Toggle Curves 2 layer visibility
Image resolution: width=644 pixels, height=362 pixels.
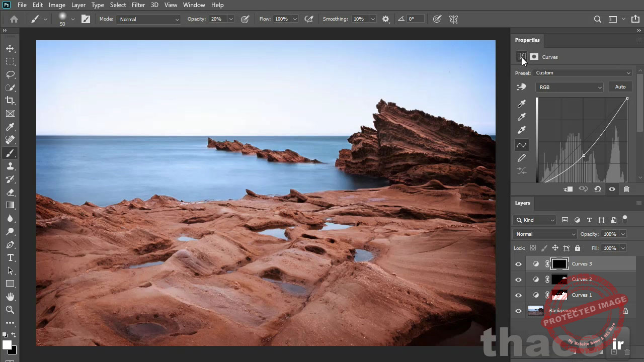pyautogui.click(x=518, y=280)
